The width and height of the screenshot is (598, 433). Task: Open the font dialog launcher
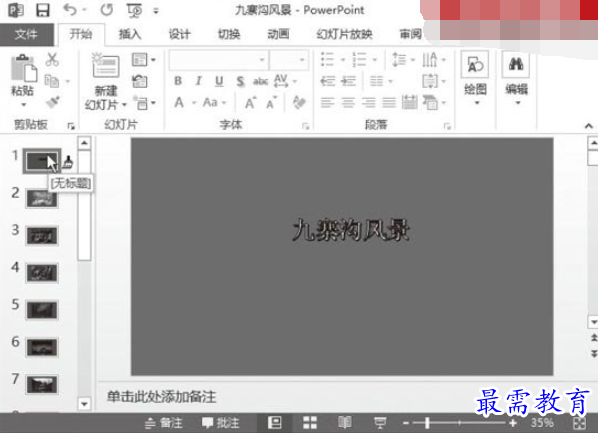(x=305, y=126)
